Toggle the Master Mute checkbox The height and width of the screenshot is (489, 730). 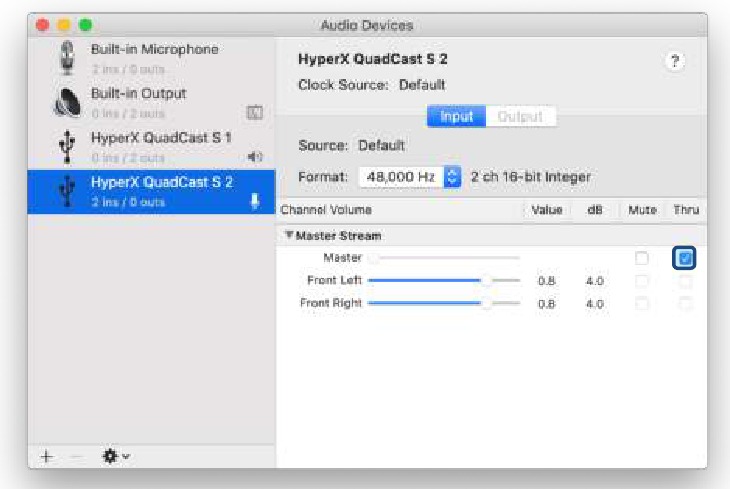click(642, 258)
